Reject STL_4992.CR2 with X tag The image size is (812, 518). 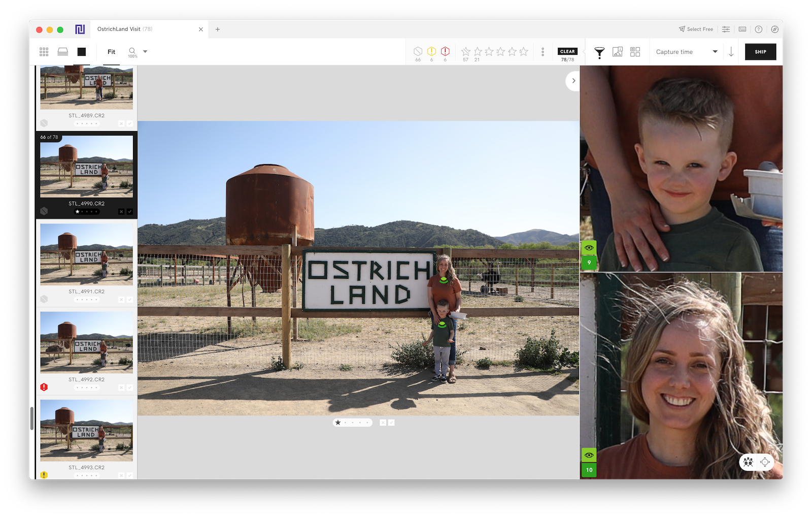(x=121, y=387)
